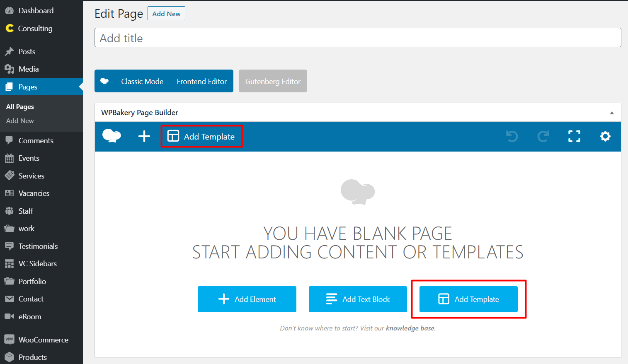Collapse the WPBakery Page Builder panel
Screen dimensions: 628x364
pyautogui.click(x=611, y=113)
